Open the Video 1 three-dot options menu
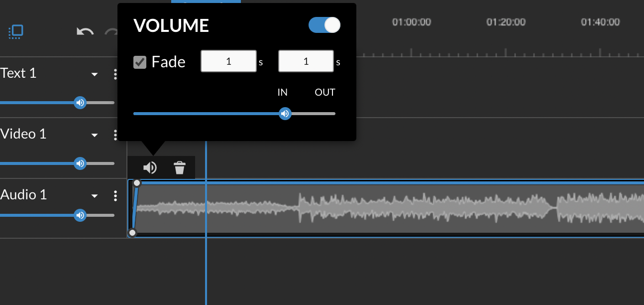644x305 pixels. 115,135
